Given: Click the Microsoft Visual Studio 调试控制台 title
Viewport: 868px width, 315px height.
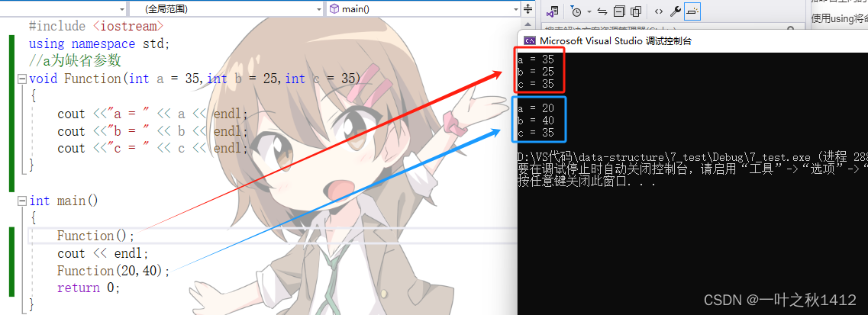Looking at the screenshot, I should (615, 41).
